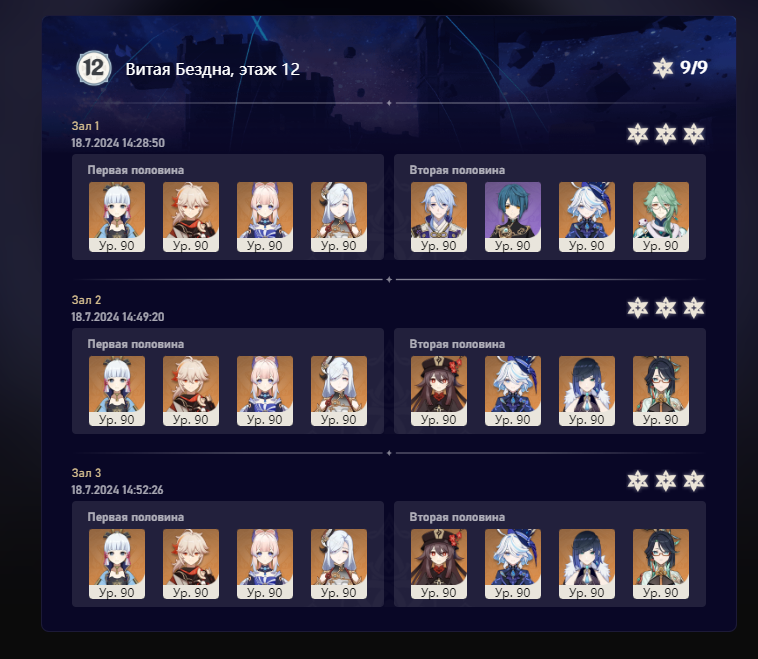Select light-blue-haired character in Зал 1 Вторая половина
758x659 pixels.
coord(439,217)
